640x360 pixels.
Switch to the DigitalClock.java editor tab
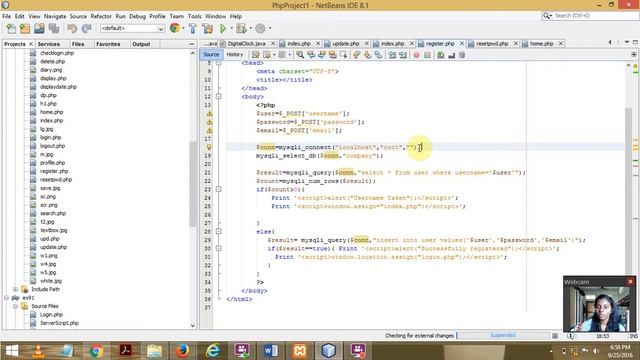(246, 43)
